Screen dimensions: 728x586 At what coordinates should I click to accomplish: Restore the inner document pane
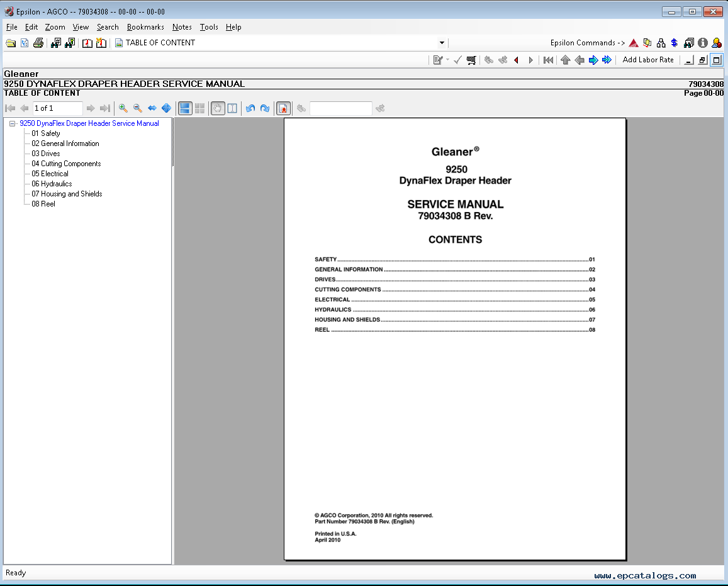[x=702, y=60]
